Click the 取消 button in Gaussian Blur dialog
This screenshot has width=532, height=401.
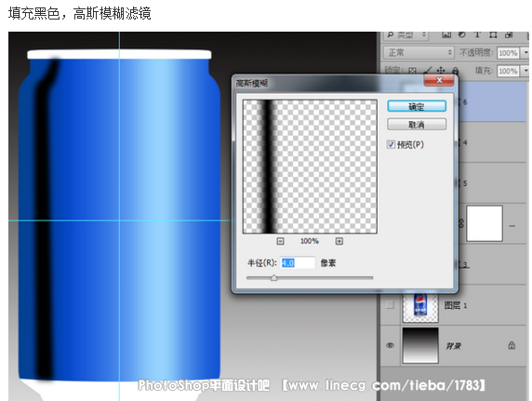[x=417, y=125]
